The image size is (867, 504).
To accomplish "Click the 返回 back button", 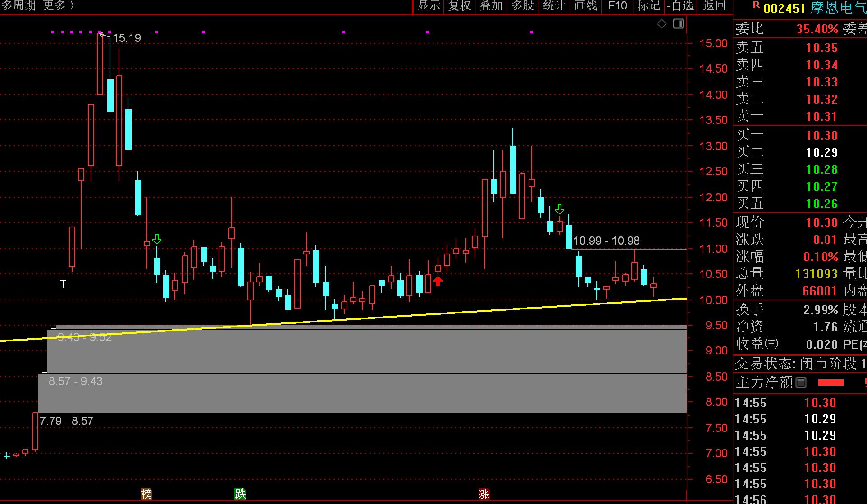I will point(715,6).
